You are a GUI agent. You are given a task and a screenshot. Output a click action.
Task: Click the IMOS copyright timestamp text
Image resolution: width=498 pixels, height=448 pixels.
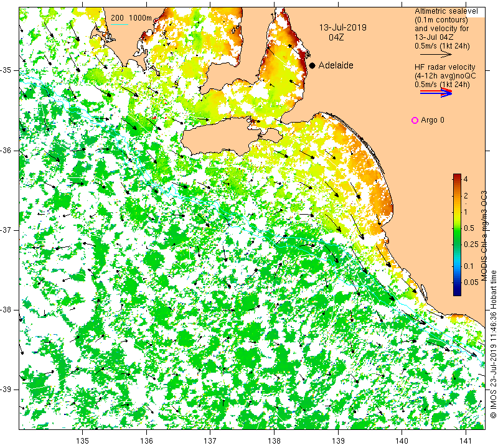[493, 344]
